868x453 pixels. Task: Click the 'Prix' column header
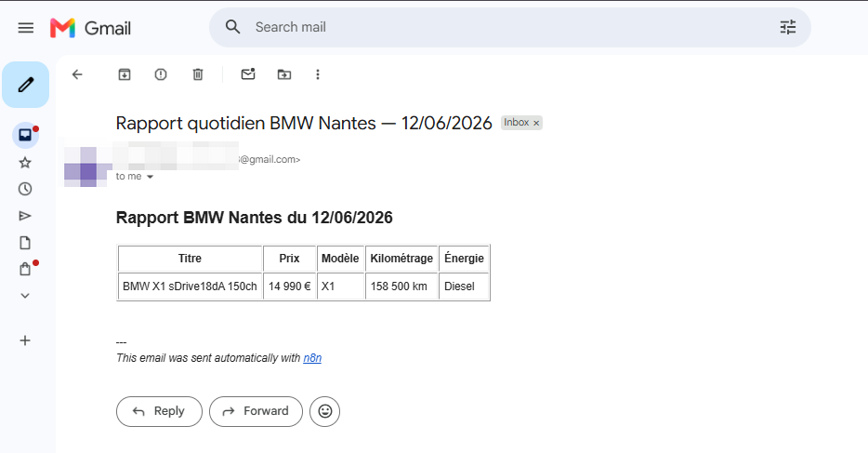pos(290,259)
